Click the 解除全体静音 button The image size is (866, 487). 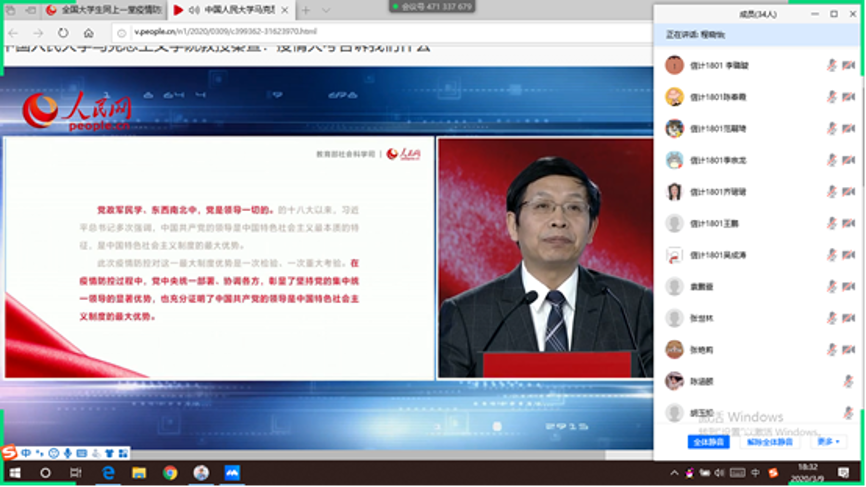[x=770, y=441]
